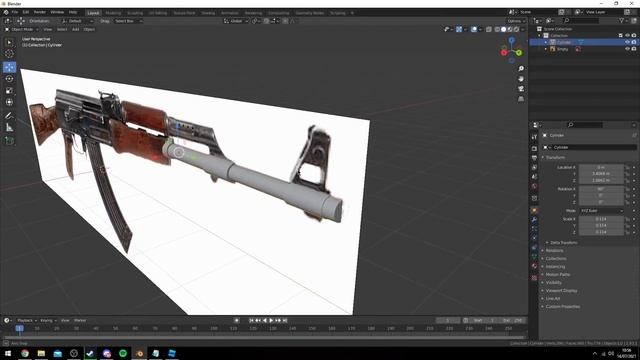Select the Measure tool
Viewport: 640px width, 360px height.
coord(9,128)
